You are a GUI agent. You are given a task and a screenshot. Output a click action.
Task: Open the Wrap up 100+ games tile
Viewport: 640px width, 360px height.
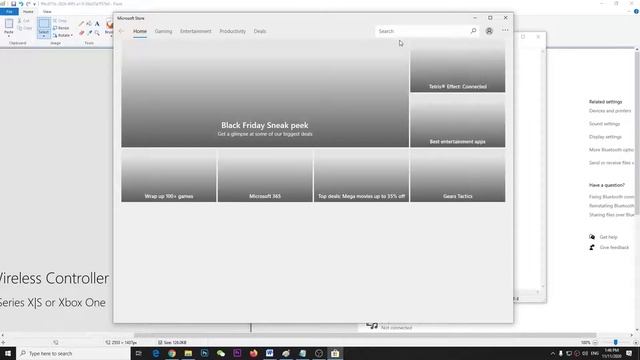(169, 176)
